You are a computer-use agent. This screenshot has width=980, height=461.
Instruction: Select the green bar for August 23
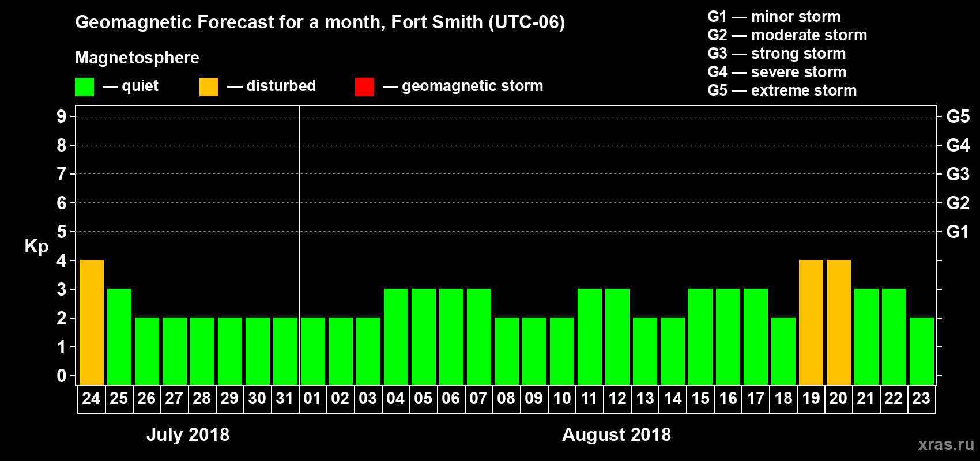click(922, 351)
